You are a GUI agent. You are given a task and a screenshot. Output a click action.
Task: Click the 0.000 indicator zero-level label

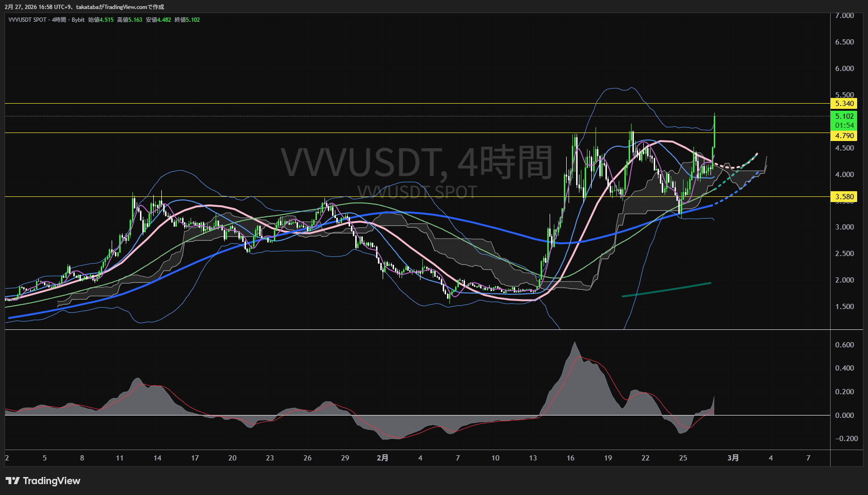pyautogui.click(x=844, y=415)
